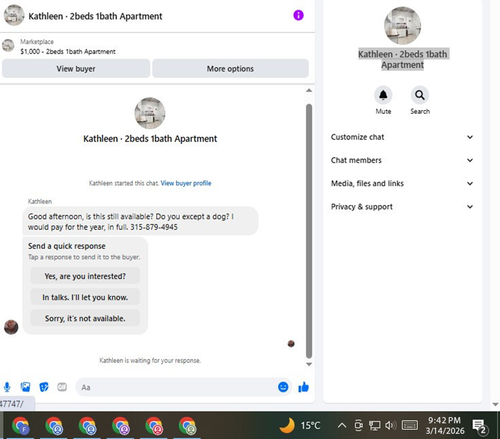Open More options button
The width and height of the screenshot is (500, 439).
point(230,69)
